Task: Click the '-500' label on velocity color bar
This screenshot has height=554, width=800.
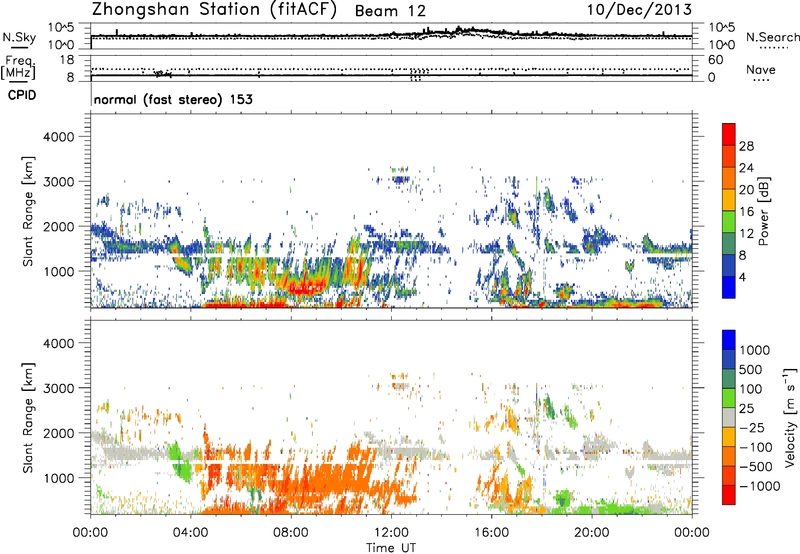Action: pyautogui.click(x=756, y=467)
